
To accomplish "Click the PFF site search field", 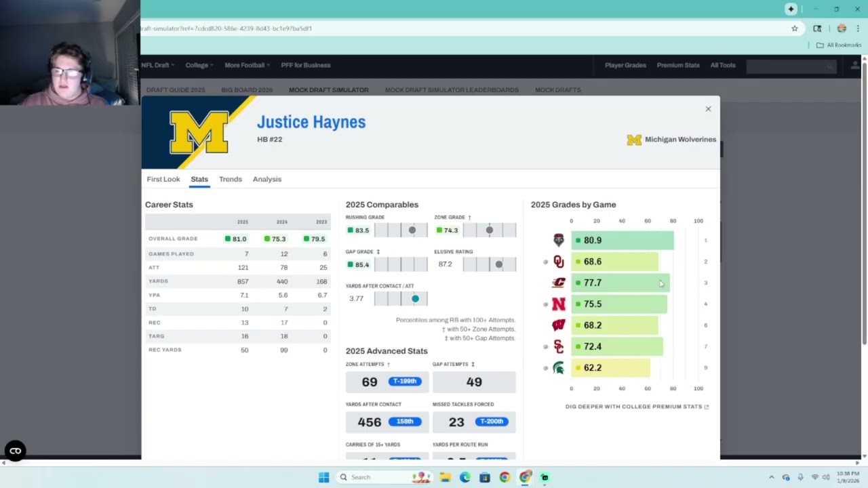I will pyautogui.click(x=791, y=66).
